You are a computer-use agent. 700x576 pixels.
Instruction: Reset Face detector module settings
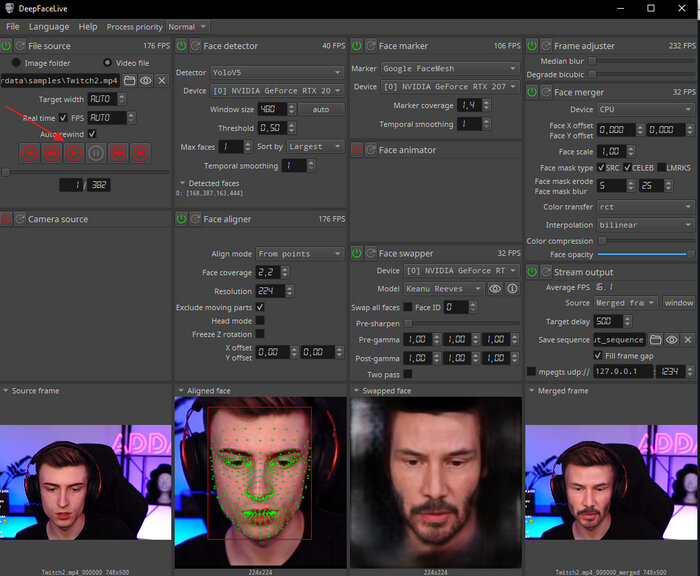pyautogui.click(x=196, y=46)
